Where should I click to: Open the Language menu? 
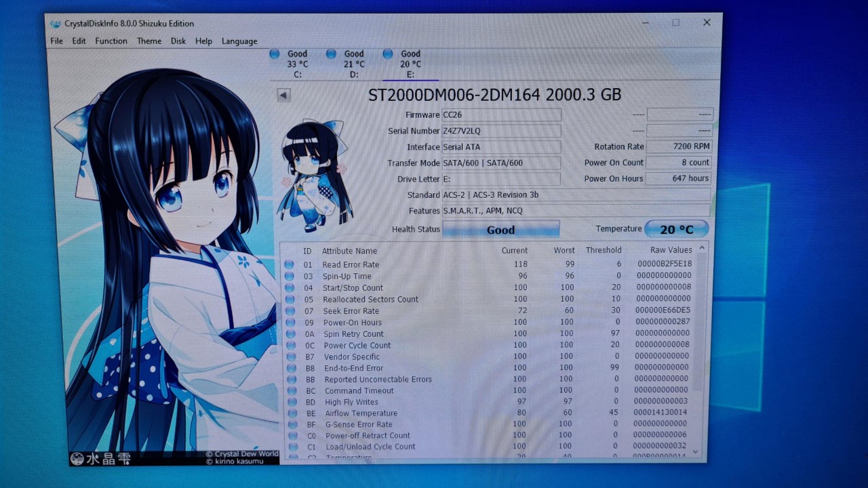click(x=239, y=41)
